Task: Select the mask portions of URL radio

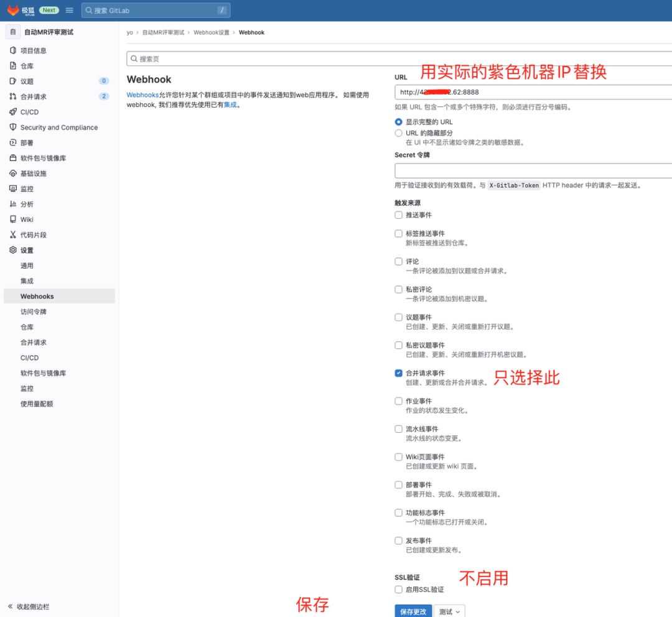Action: pos(399,133)
